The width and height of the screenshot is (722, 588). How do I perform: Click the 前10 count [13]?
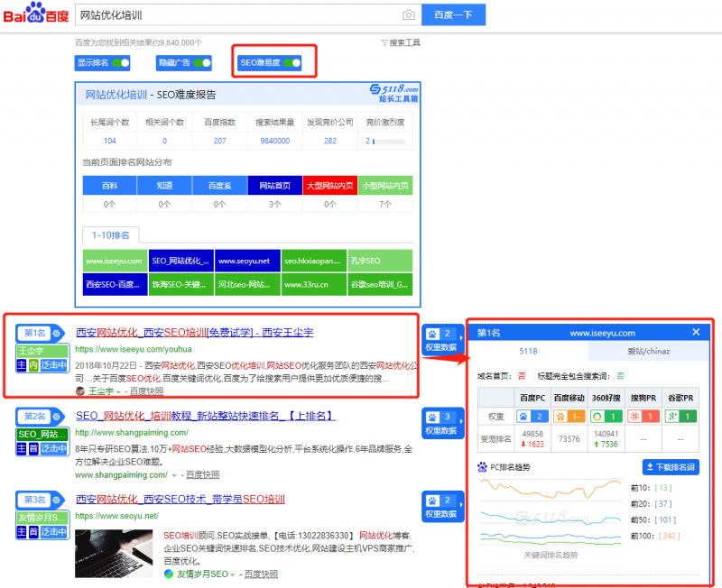(663, 488)
